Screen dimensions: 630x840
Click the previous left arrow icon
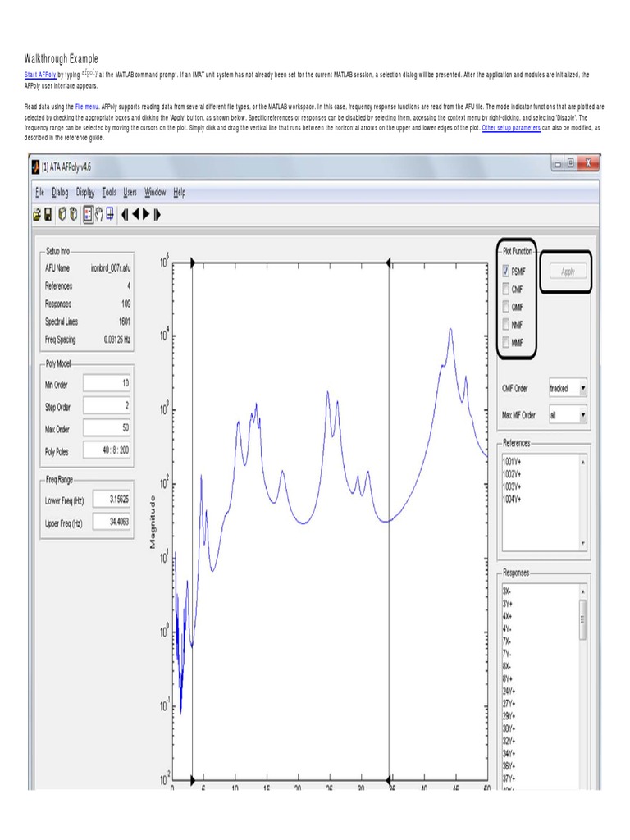pos(135,215)
